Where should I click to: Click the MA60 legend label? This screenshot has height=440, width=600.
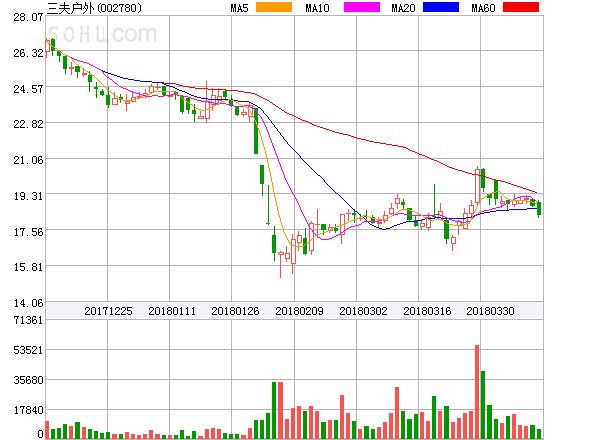pyautogui.click(x=483, y=8)
